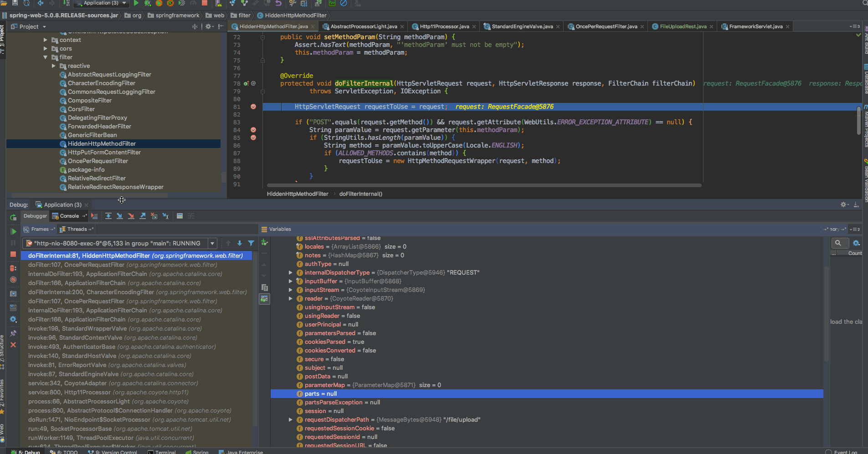This screenshot has height=454, width=868.
Task: Click the Rerun Application debug icon
Action: point(13,218)
